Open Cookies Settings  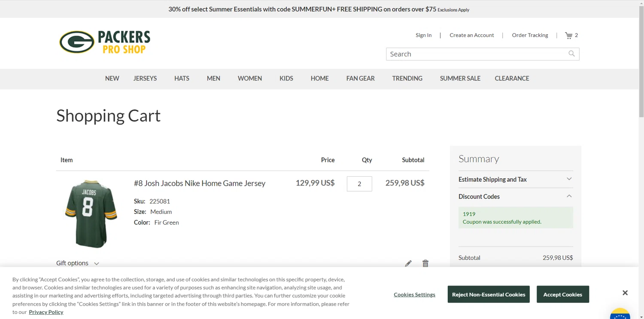(x=414, y=295)
